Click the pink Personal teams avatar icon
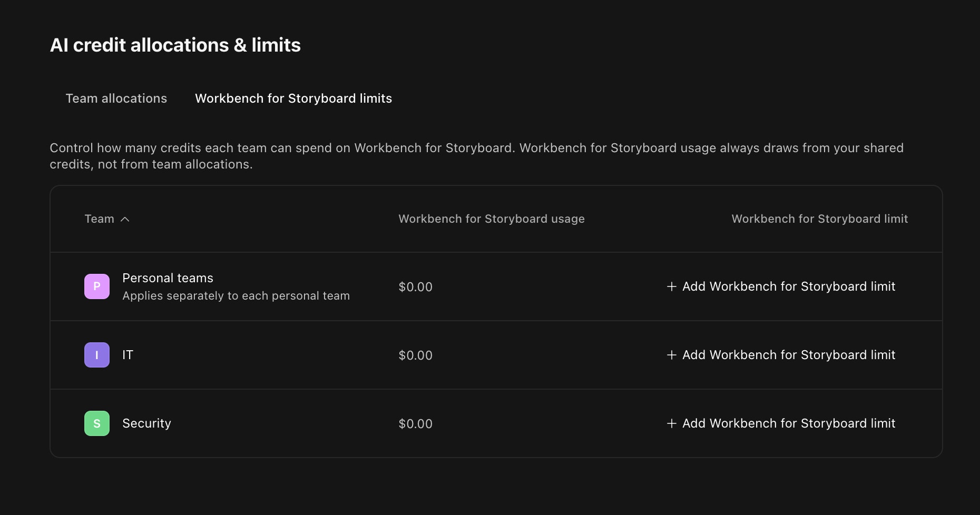 97,286
